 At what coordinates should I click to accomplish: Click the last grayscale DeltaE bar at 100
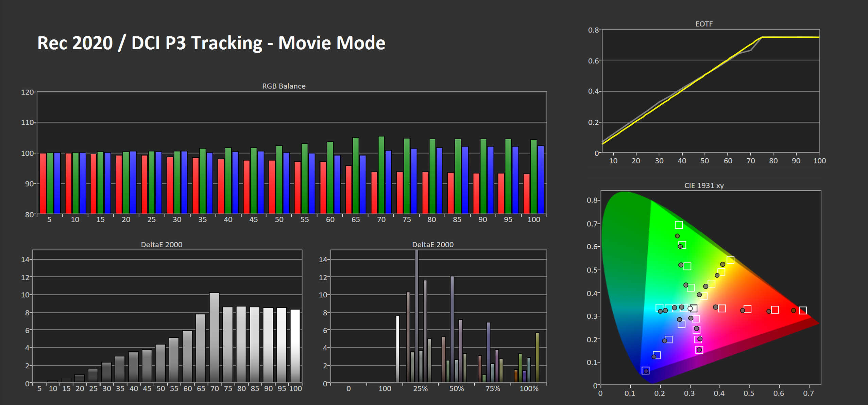[x=295, y=346]
